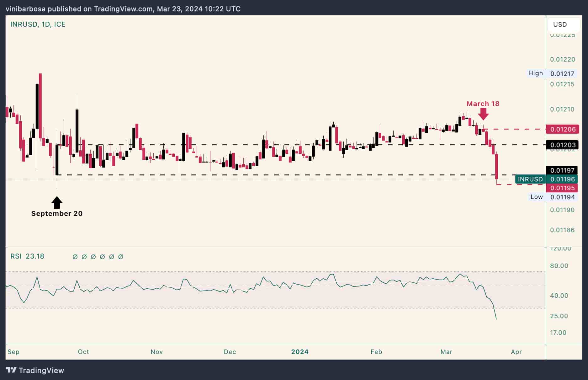Click the ICE exchange label

click(60, 24)
